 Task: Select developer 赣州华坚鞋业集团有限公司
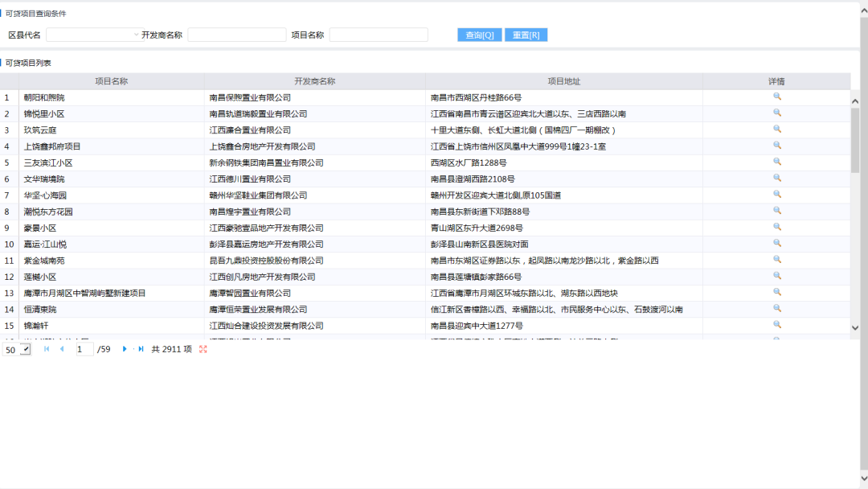(x=258, y=195)
